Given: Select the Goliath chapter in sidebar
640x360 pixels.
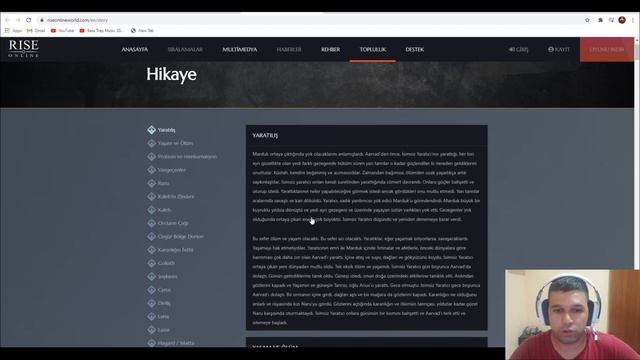Looking at the screenshot, I should (x=166, y=263).
